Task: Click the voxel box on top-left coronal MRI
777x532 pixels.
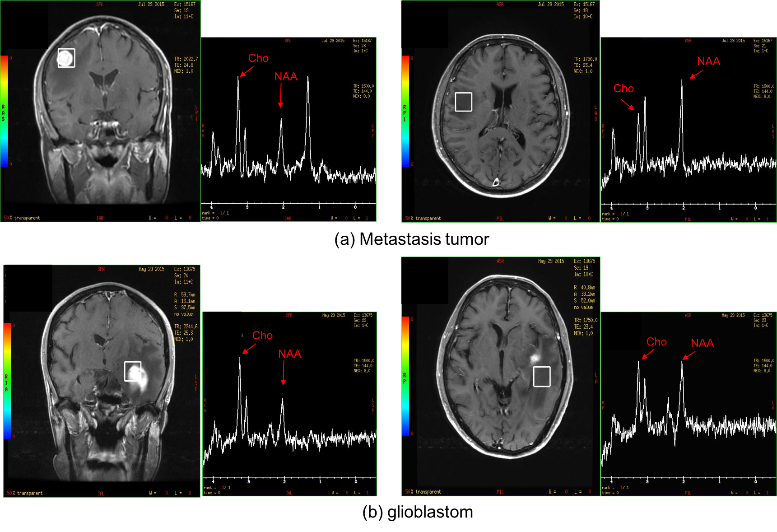Action: [x=66, y=58]
